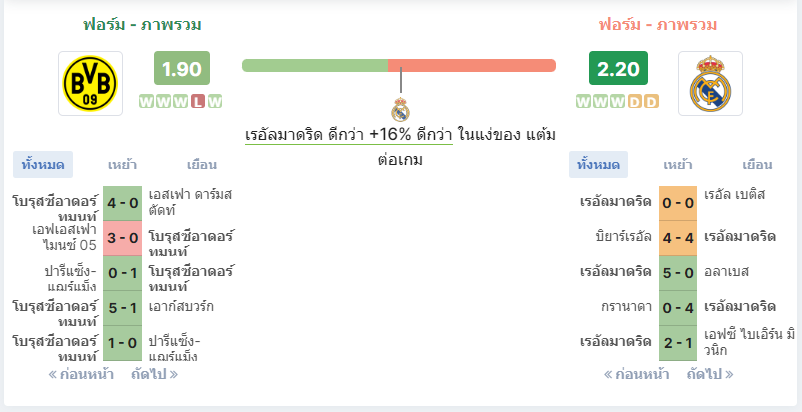Viewport: 802px width, 412px height.
Task: Go to ก่อนหน้า under Dortmund results
Action: point(81,374)
